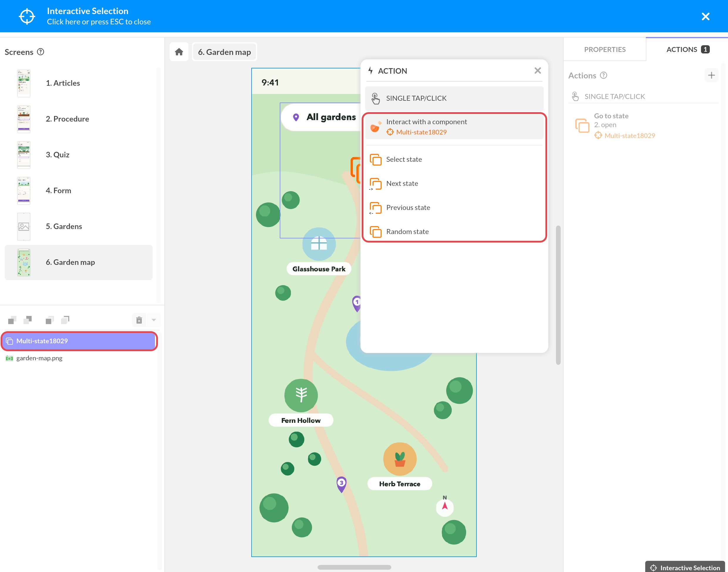This screenshot has height=572, width=728.
Task: Click the Glasshouse Park marker icon
Action: pos(319,244)
